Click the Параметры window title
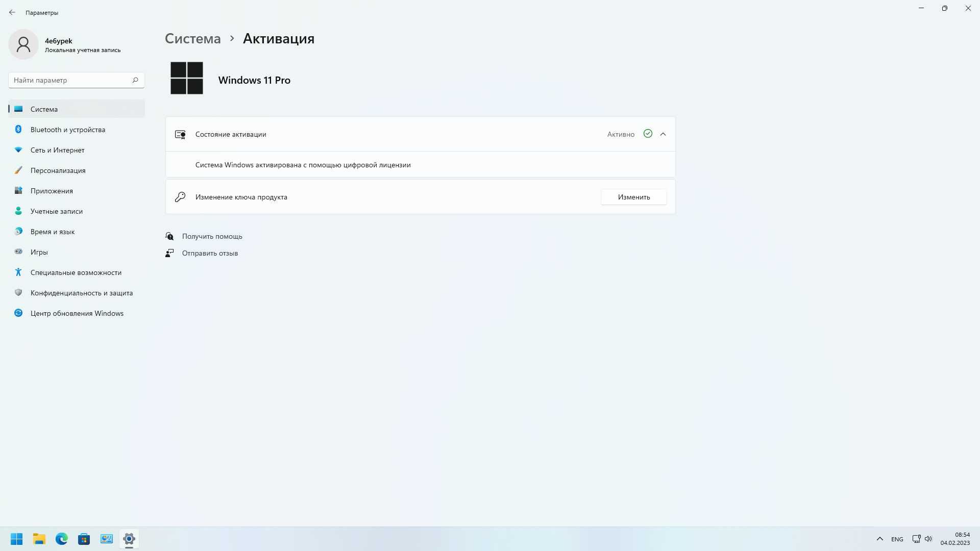Viewport: 980px width, 551px height. pos(42,12)
